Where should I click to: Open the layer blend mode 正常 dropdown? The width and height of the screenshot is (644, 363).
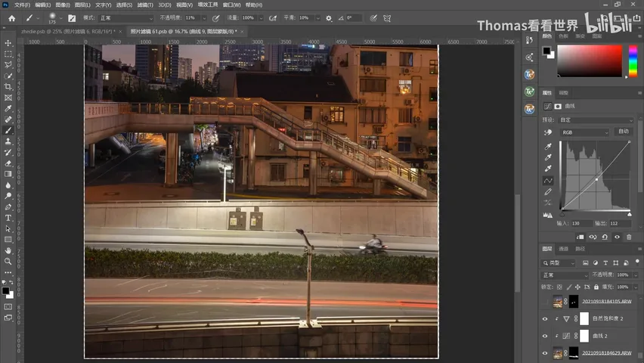(x=565, y=275)
